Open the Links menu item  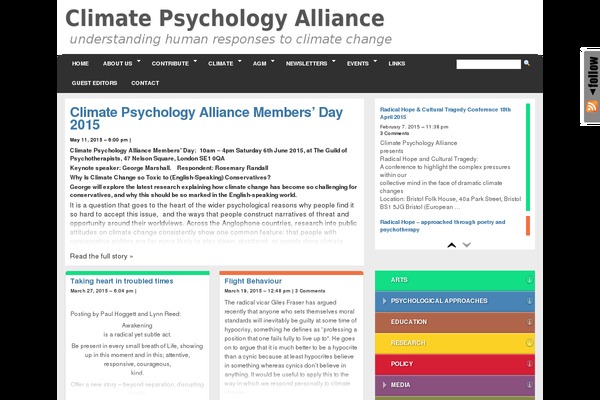click(397, 64)
